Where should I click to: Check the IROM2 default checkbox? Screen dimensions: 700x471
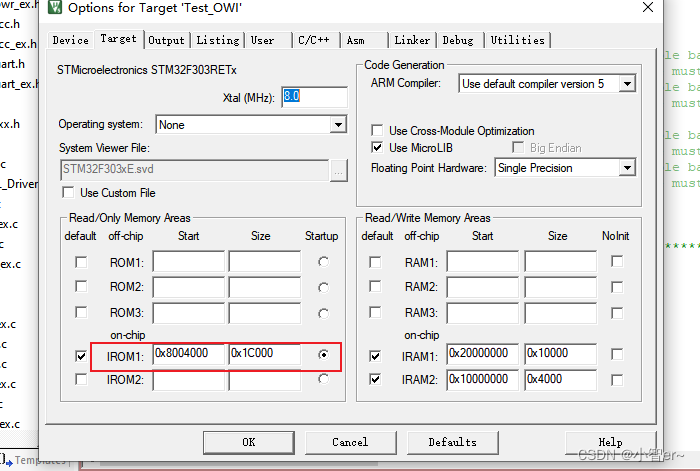[81, 379]
